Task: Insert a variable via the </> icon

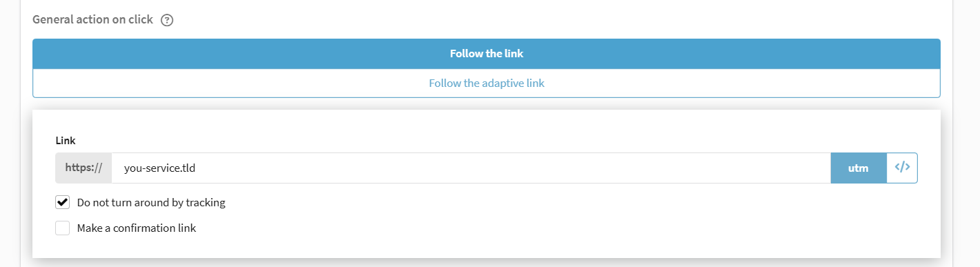Action: (902, 168)
